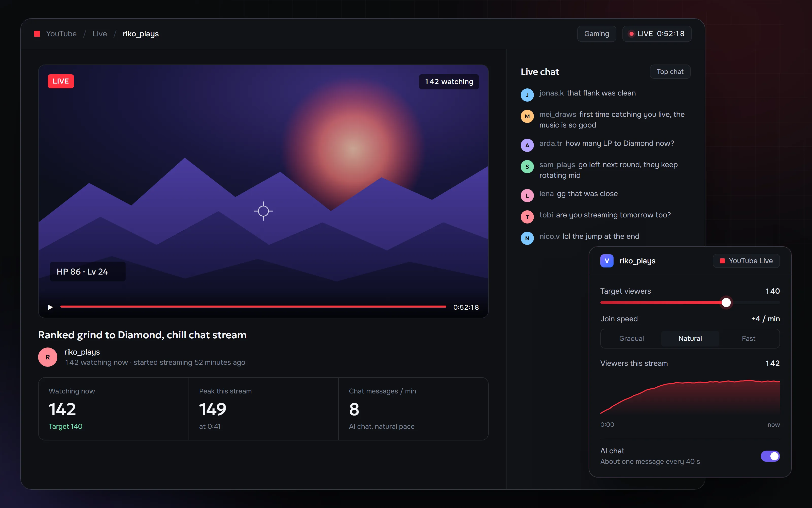This screenshot has height=508, width=812.
Task: Click the video progress bar
Action: 253,306
